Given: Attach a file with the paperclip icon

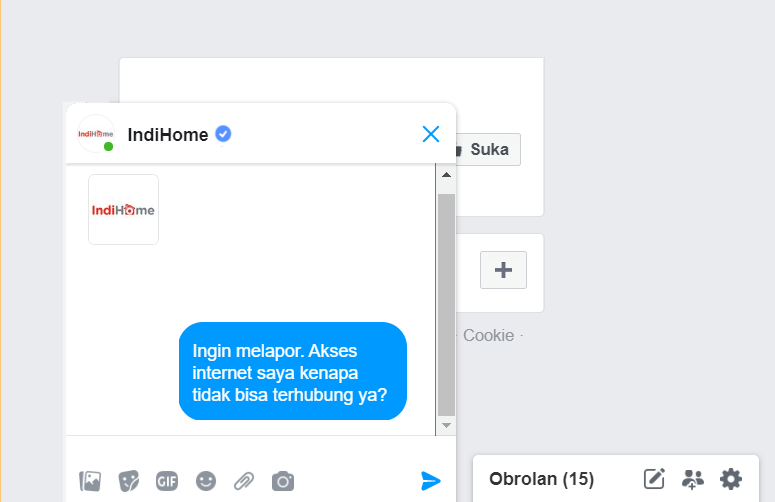Looking at the screenshot, I should 244,481.
